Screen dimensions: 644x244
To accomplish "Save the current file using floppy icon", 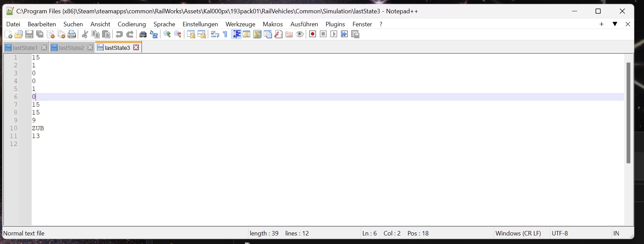I will pos(29,34).
